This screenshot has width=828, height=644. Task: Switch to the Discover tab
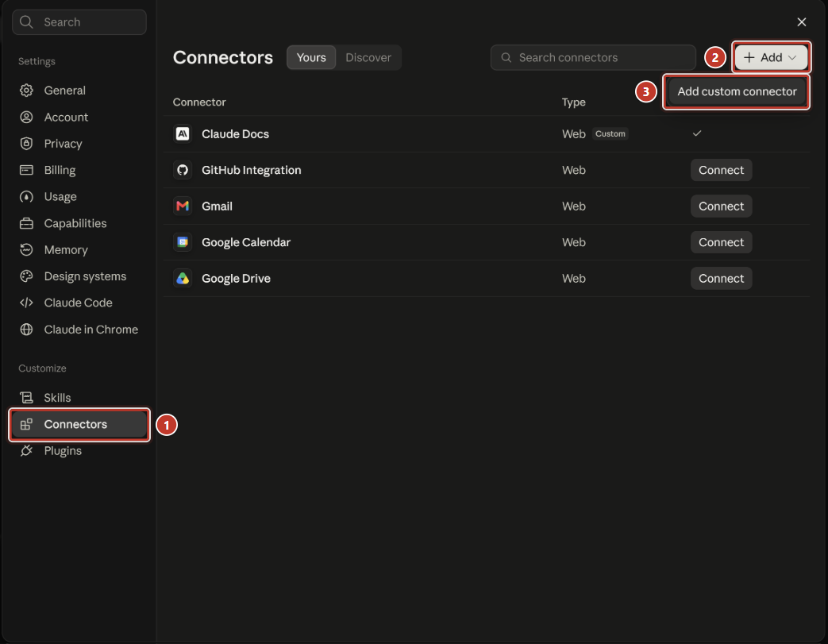tap(368, 57)
